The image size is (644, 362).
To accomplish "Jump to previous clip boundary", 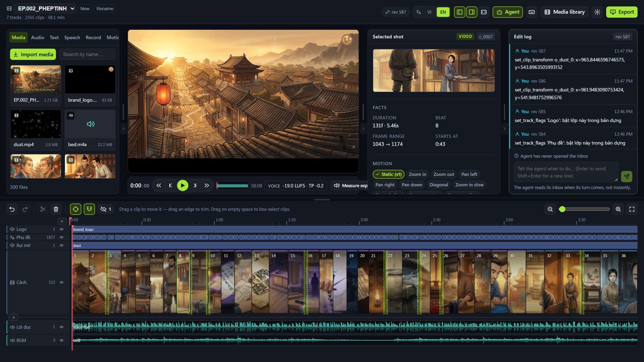I will 170,186.
